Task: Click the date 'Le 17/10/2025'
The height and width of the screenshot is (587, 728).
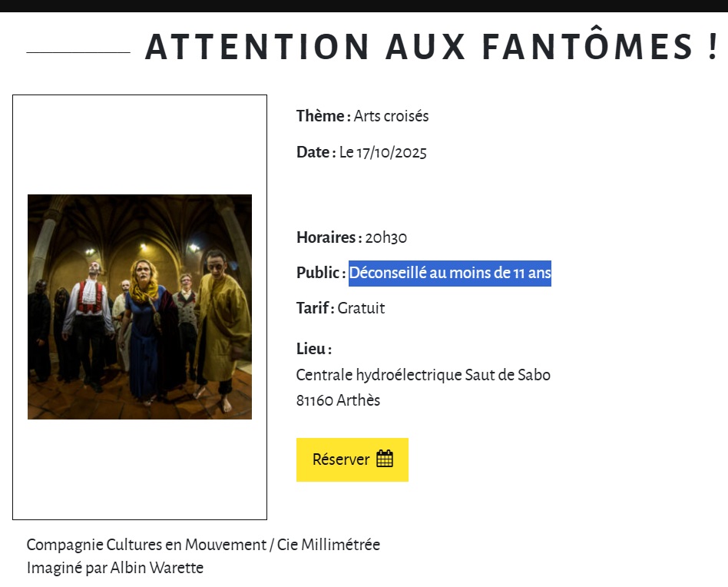Action: pyautogui.click(x=382, y=152)
